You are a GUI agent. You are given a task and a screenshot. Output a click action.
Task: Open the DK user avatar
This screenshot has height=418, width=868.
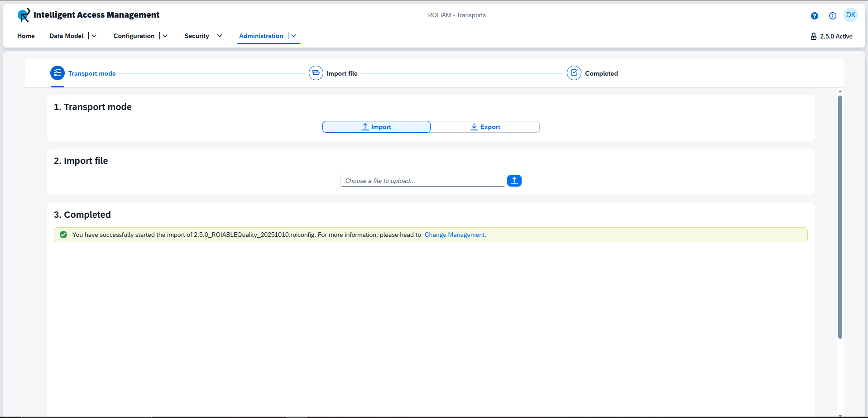click(851, 15)
